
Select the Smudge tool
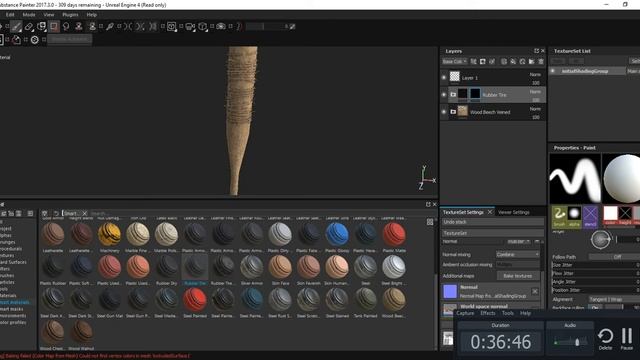66,27
